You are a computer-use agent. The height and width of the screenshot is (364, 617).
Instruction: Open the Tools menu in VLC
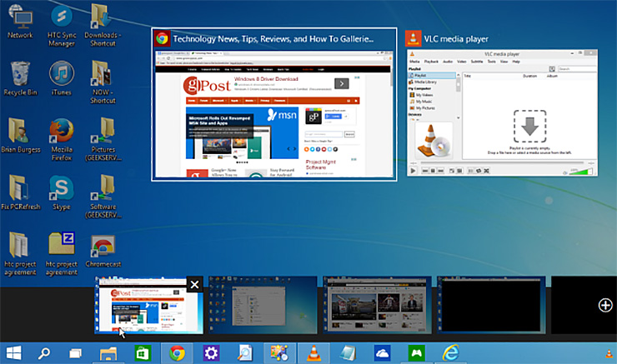pyautogui.click(x=491, y=62)
